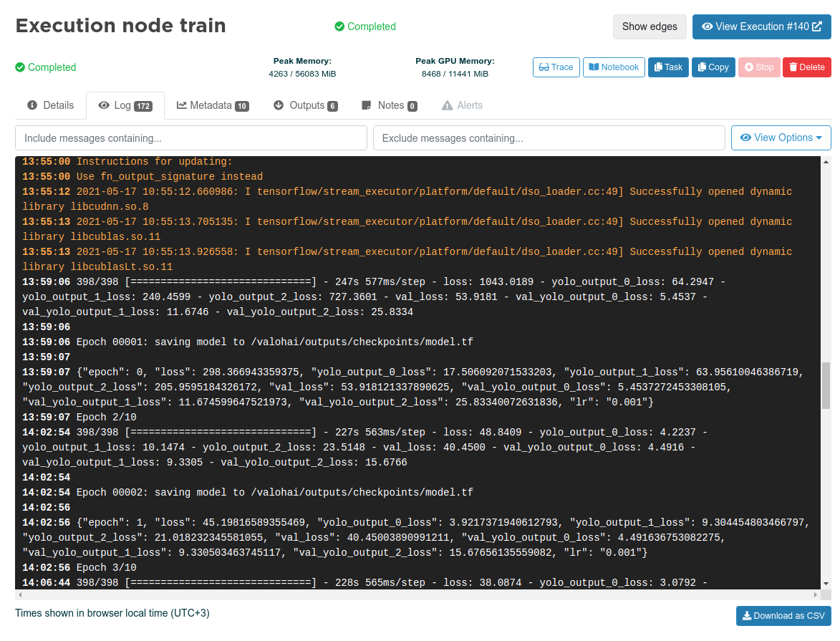The image size is (840, 641).
Task: Click the Task button with clipboard icon
Action: [668, 67]
